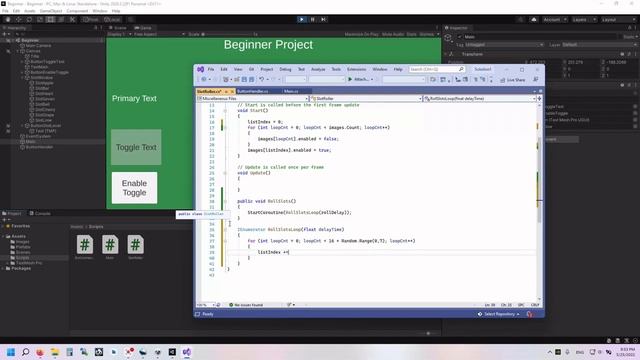
Task: Click Live Share in Visual Studio
Action: point(513,80)
